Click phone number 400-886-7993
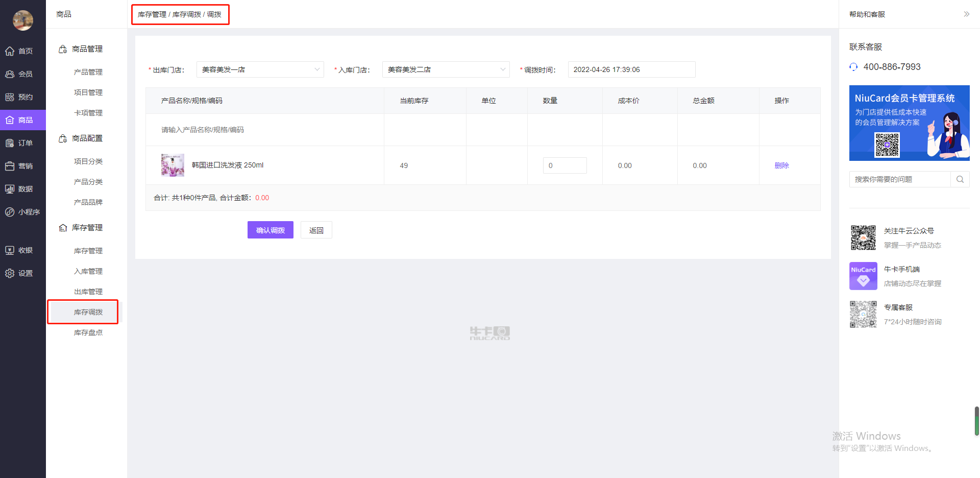 pos(892,67)
